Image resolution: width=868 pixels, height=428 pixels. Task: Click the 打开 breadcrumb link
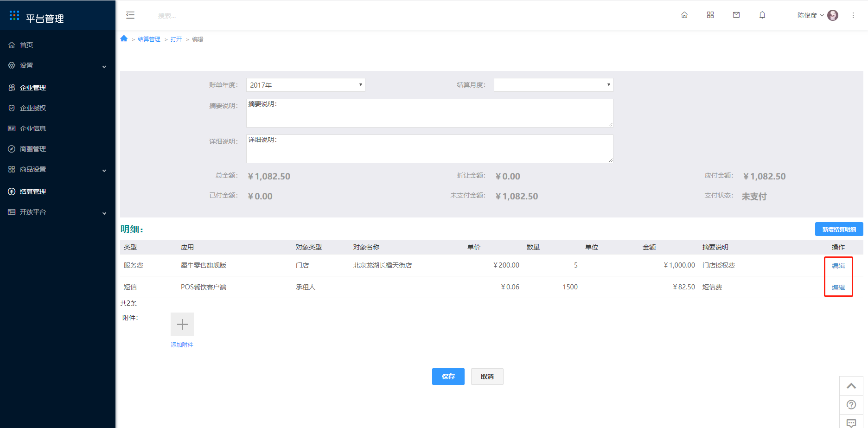(176, 39)
